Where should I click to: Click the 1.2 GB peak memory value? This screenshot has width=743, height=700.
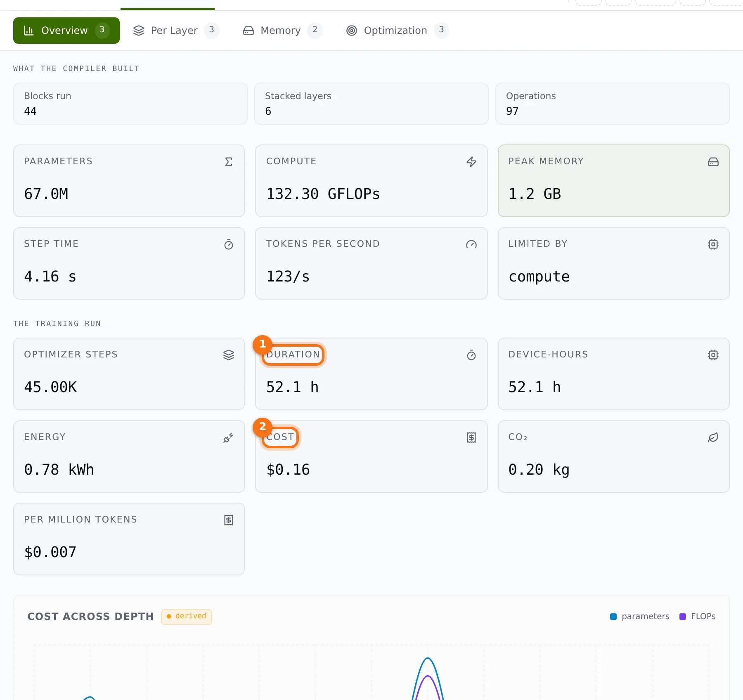coord(535,194)
